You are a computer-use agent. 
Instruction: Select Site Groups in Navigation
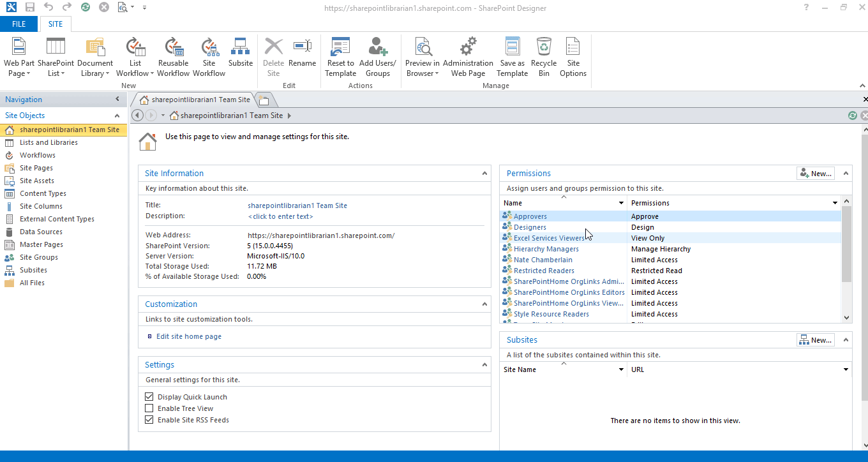38,257
